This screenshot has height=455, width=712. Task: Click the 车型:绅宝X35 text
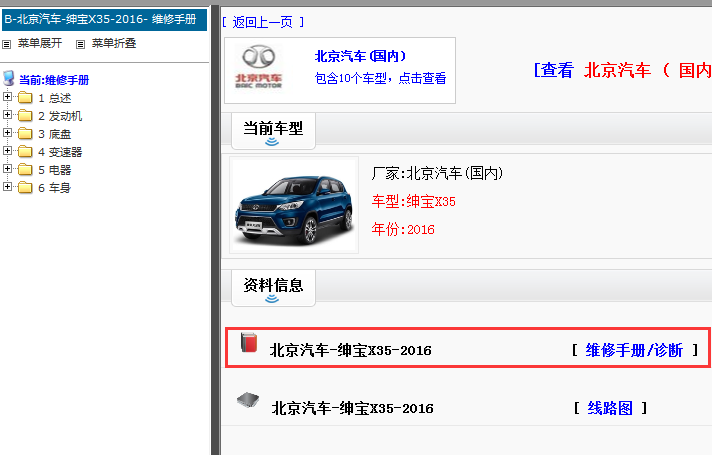(x=414, y=201)
